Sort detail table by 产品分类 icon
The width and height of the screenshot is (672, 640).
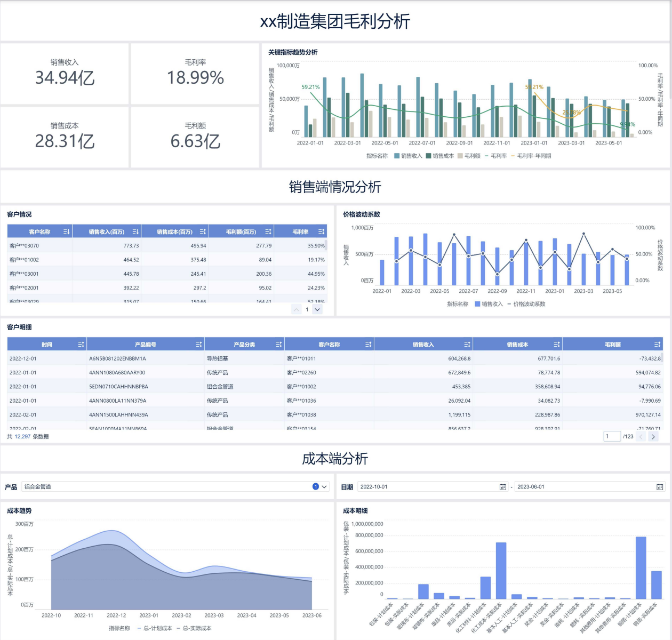[x=278, y=345]
